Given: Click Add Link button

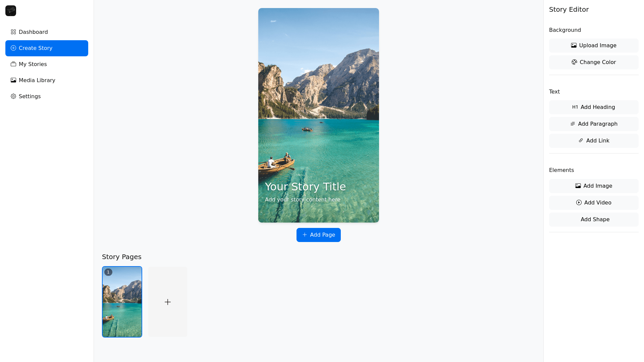Looking at the screenshot, I should [x=593, y=141].
